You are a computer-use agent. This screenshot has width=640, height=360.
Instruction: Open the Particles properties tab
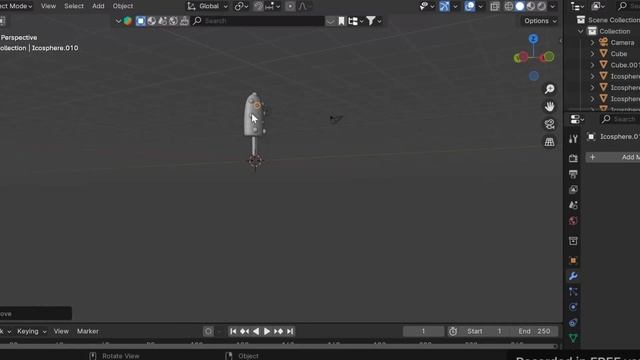(x=573, y=291)
